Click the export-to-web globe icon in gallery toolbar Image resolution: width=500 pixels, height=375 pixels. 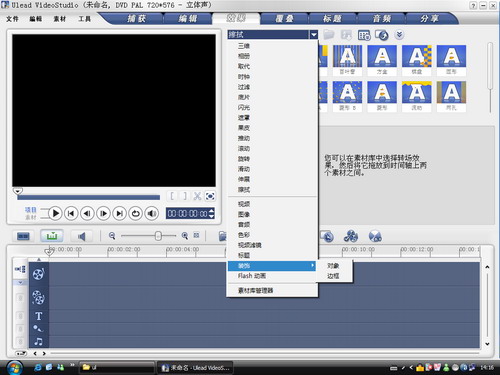[x=382, y=35]
